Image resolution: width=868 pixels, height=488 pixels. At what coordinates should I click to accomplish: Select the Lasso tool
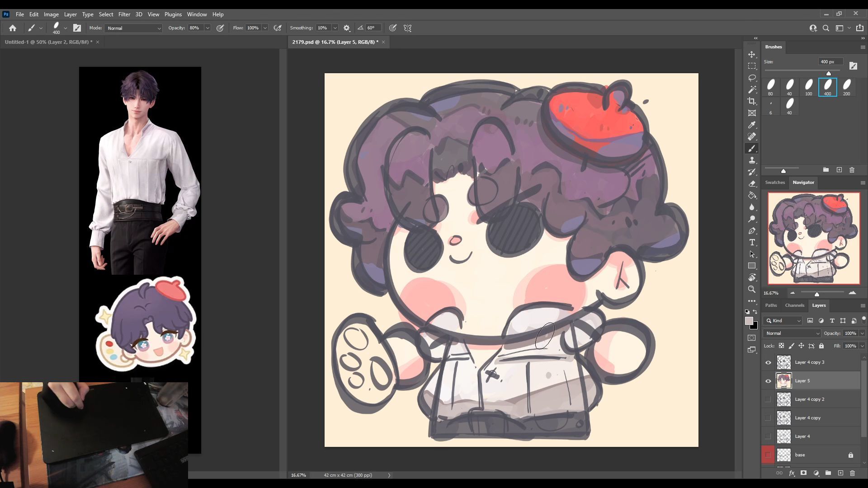[752, 78]
